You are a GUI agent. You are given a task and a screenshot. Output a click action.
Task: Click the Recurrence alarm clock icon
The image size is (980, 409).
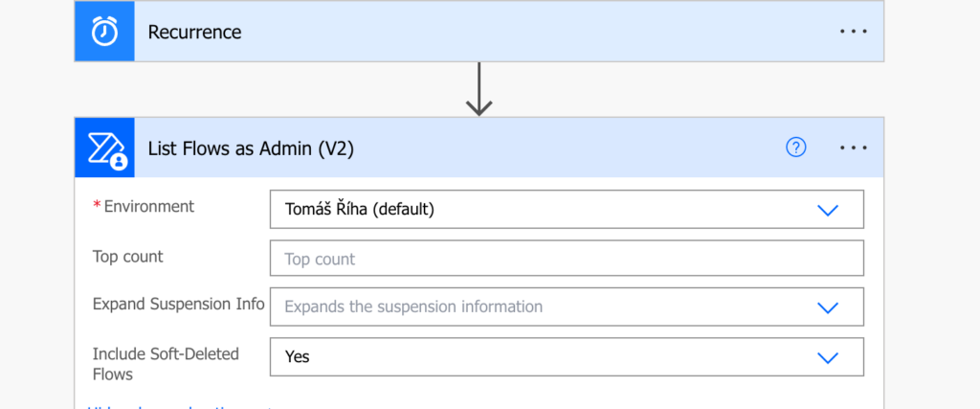pos(104,32)
